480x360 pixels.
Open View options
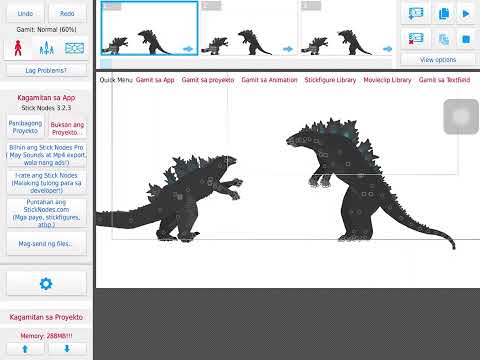[x=438, y=60]
